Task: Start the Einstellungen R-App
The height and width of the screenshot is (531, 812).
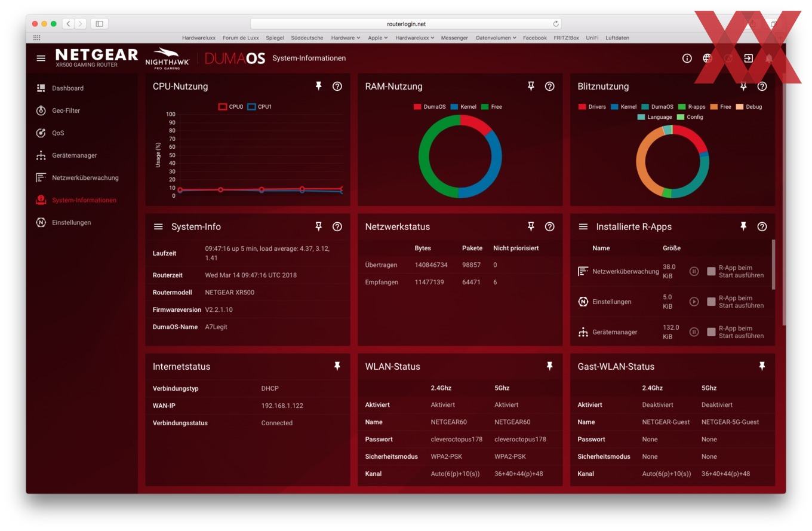Action: 694,302
